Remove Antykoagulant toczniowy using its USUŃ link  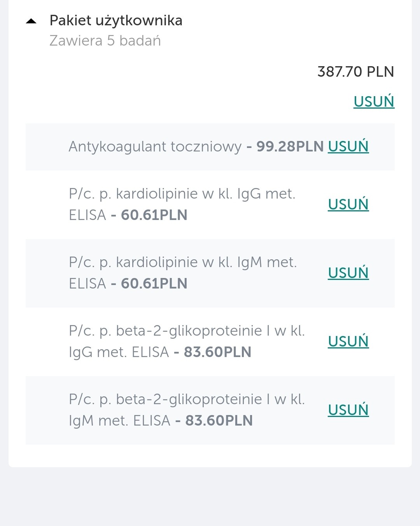[x=348, y=146]
